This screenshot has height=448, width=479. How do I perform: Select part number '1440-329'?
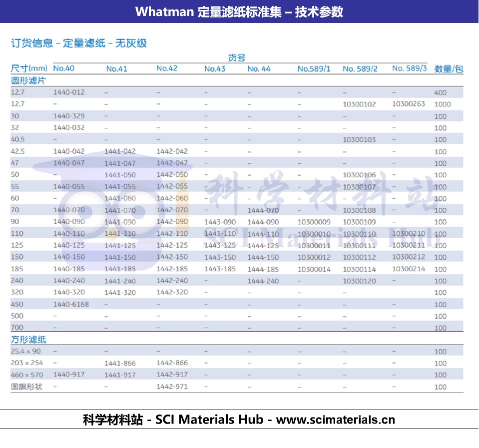point(69,116)
